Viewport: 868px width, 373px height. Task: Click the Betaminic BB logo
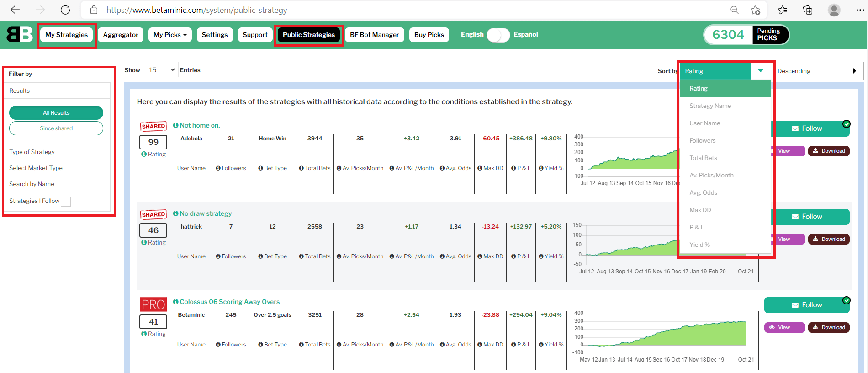pyautogui.click(x=19, y=34)
